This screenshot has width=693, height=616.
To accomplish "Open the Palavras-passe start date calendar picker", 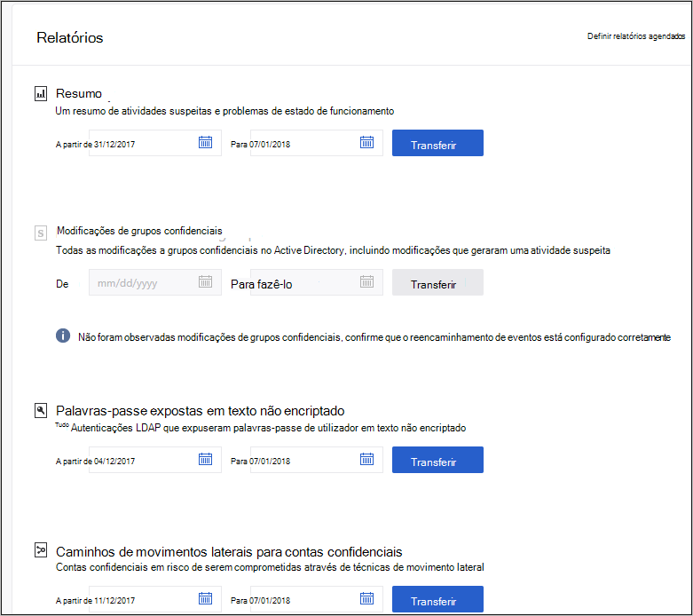I will pos(206,459).
